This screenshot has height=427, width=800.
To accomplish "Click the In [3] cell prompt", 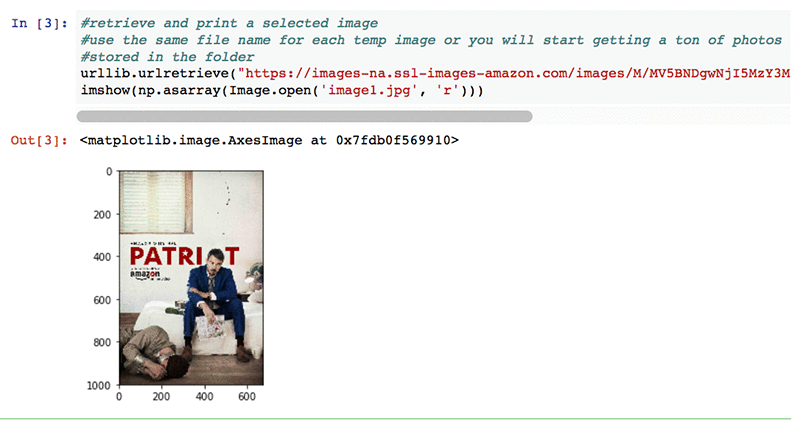I will coord(39,23).
